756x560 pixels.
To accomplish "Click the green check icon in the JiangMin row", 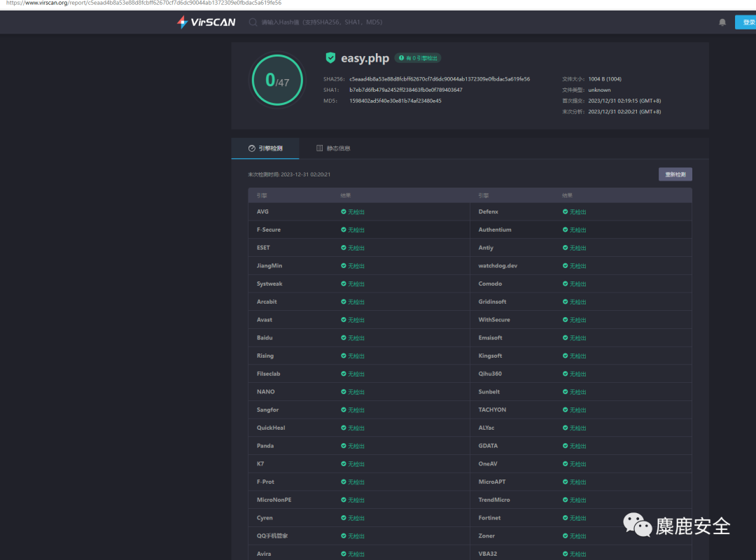I will (x=343, y=266).
